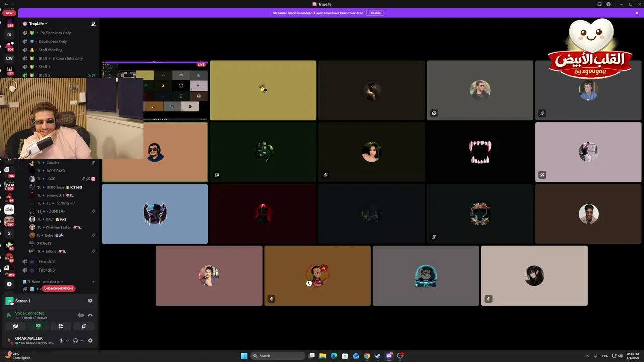Toggle screen sharing with the green button
644x362 pixels.
[x=38, y=326]
